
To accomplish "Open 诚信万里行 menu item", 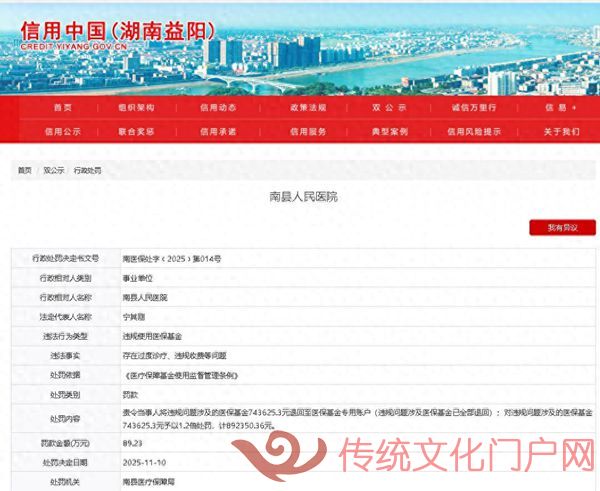I will click(x=474, y=108).
